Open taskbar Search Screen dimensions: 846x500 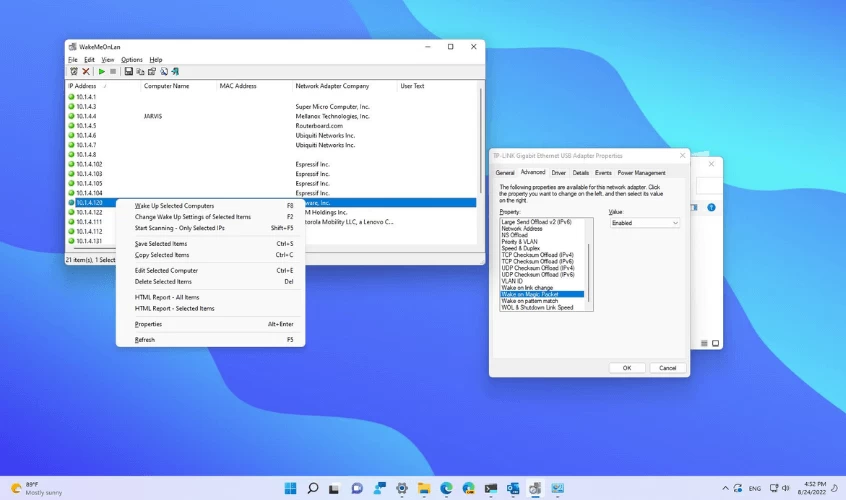312,489
